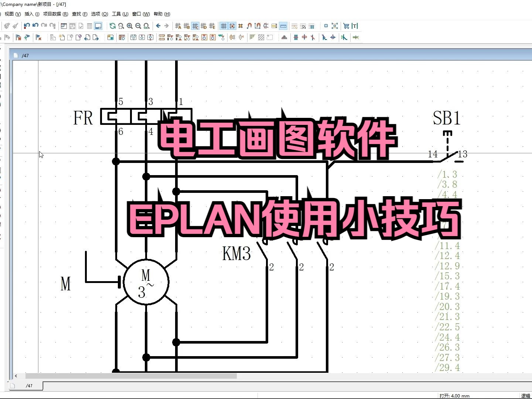Open the 工具 (U) menu
The width and height of the screenshot is (532, 399).
pos(120,14)
